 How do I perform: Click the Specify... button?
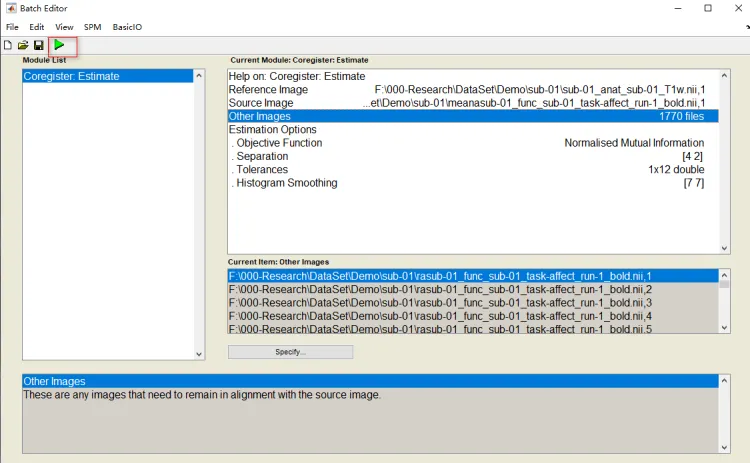tap(290, 352)
